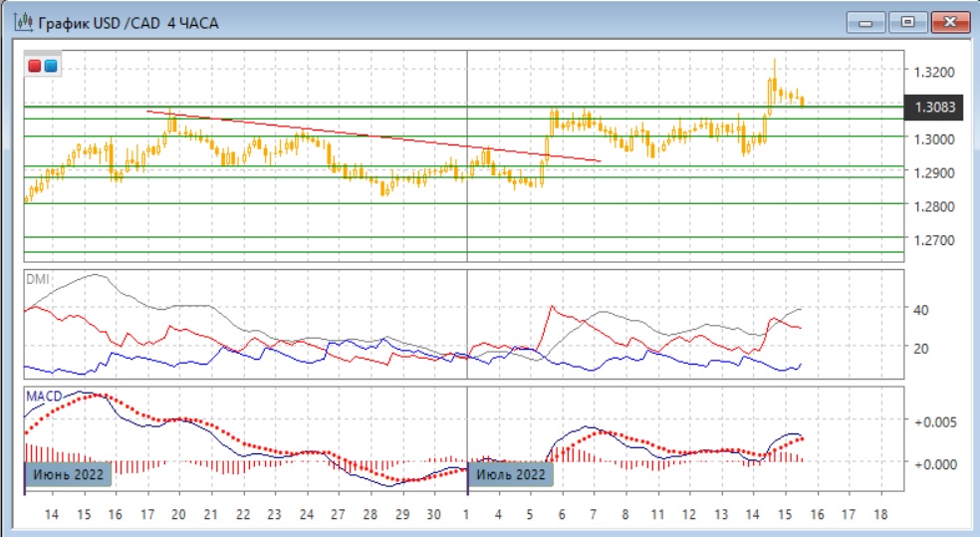This screenshot has width=980, height=537.
Task: Click the 1.3200 price axis label
Action: click(934, 73)
